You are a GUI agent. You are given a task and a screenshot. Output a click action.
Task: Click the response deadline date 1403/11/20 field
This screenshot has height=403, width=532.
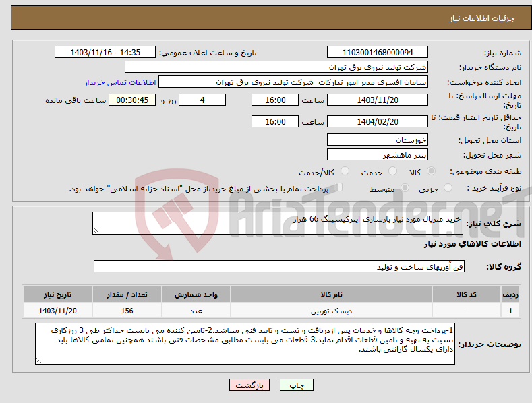tap(378, 100)
